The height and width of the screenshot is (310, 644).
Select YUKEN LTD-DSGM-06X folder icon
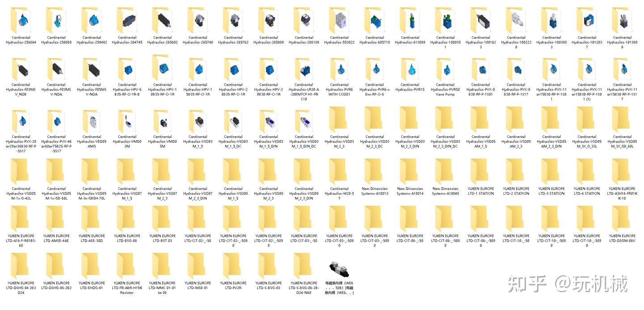(622, 219)
